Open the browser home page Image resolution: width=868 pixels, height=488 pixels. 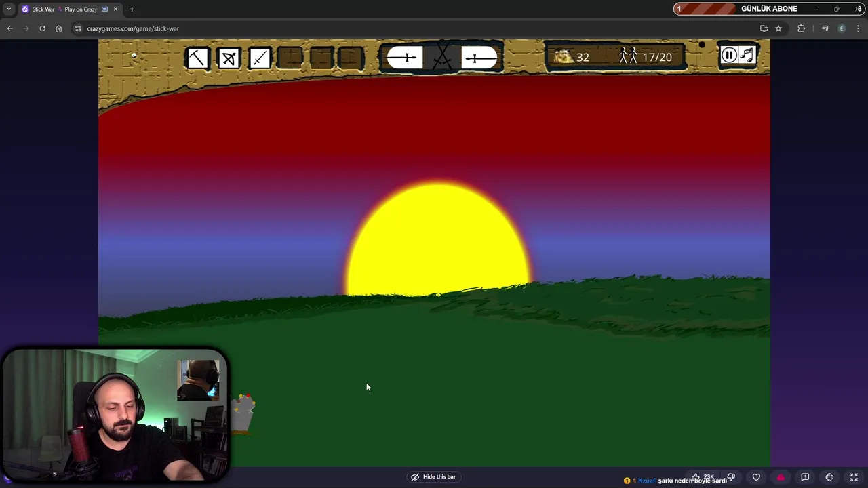(58, 28)
